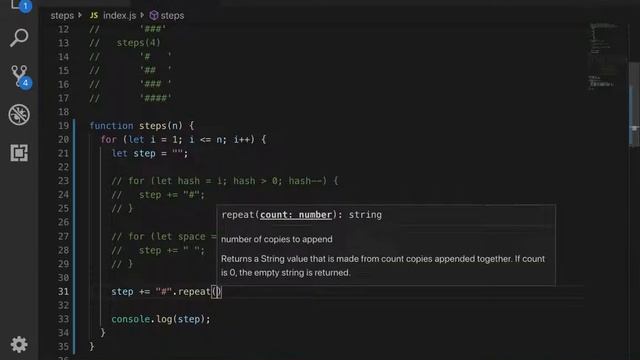
Task: Click 'repeat' method call on line 31
Action: tap(194, 291)
